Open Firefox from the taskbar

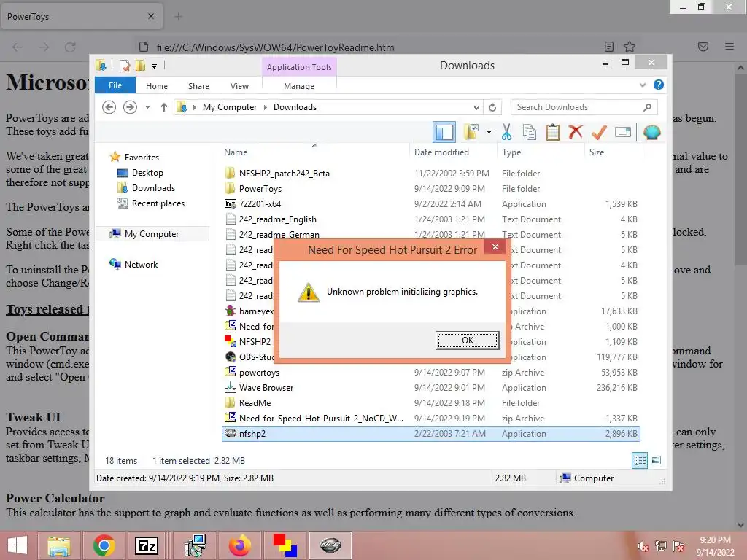239,545
